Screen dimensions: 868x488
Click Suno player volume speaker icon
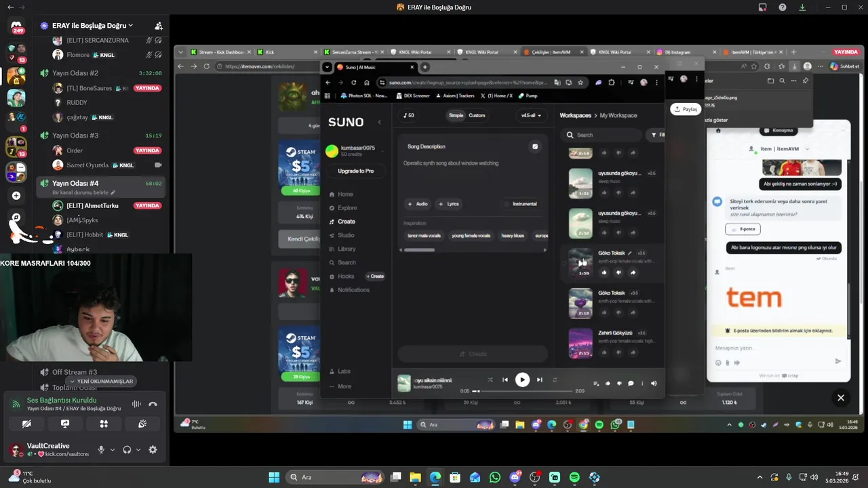[654, 384]
